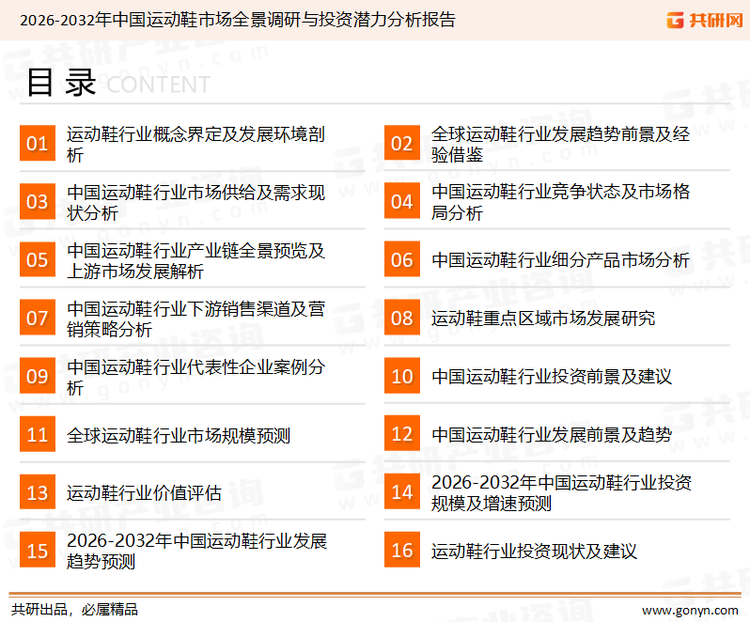This screenshot has height=622, width=750.
Task: Select chapter 中国运动鞋行业发展前景及趋势
Action: coord(551,434)
